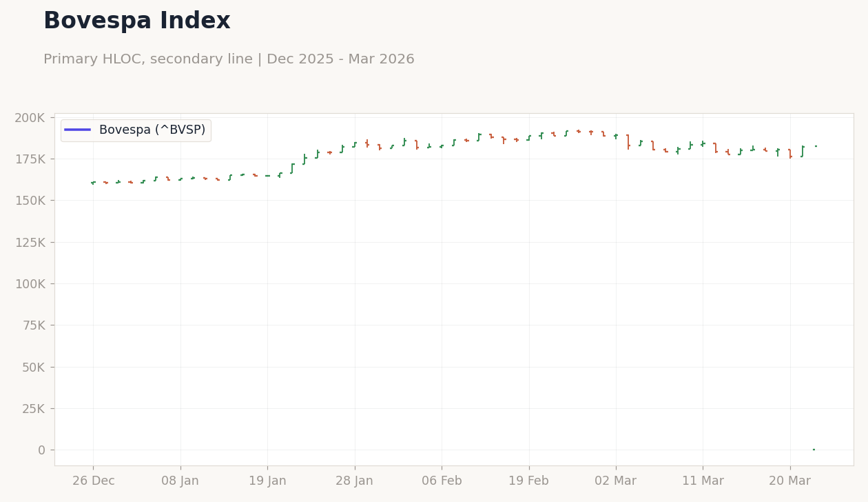Click the 200K y-axis label
The width and height of the screenshot is (868, 502).
30,118
